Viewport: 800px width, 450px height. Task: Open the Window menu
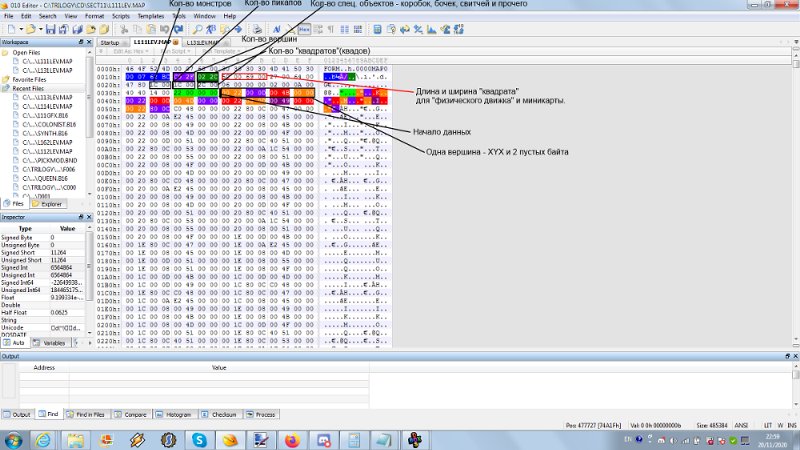[x=205, y=16]
